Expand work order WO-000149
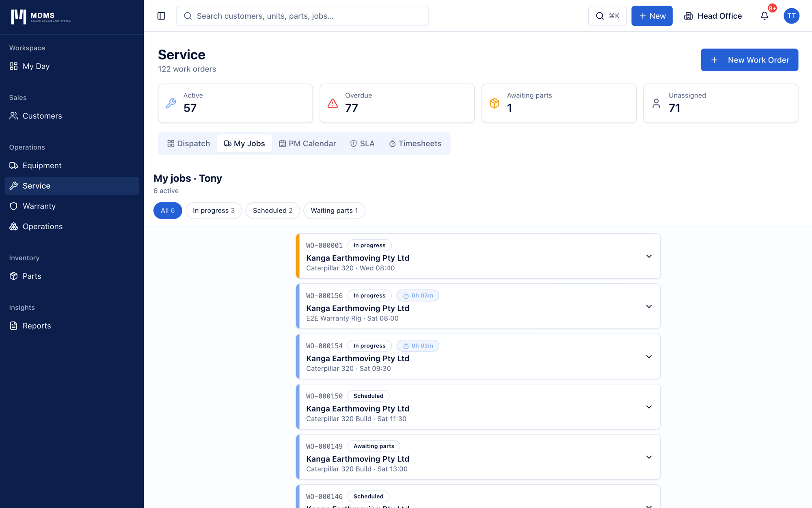 (649, 457)
